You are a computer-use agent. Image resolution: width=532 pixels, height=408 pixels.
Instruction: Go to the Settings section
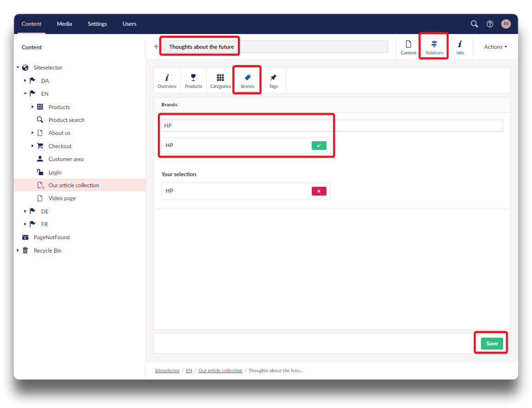point(97,24)
